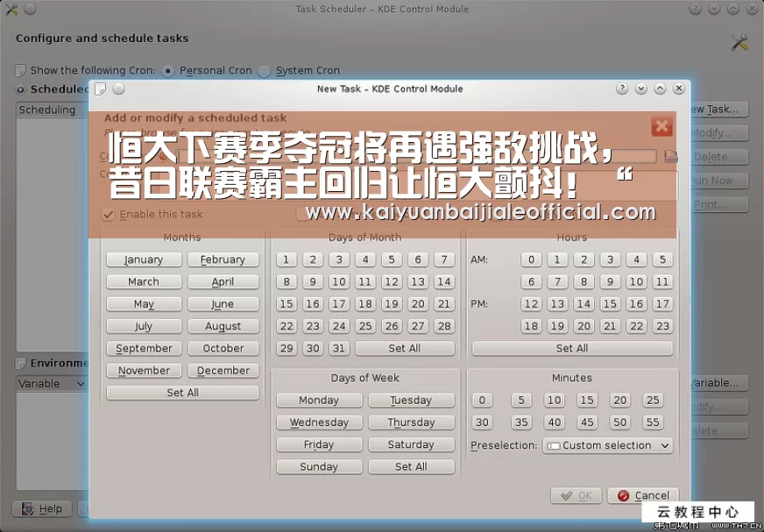Open the Variable column dropdown arrow
The height and width of the screenshot is (532, 764).
(x=81, y=384)
